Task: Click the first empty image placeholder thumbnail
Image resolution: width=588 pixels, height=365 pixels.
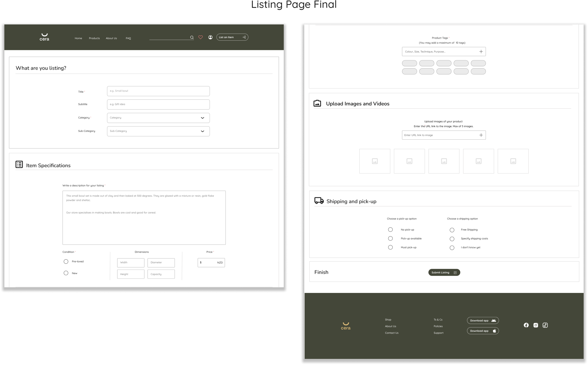Action: click(x=375, y=161)
